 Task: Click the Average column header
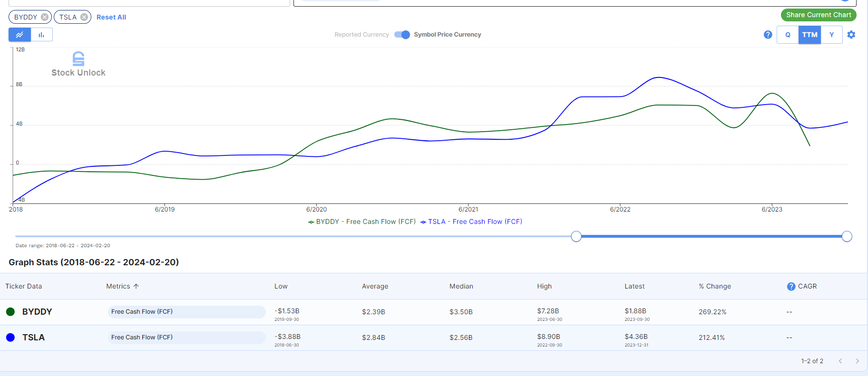point(375,286)
